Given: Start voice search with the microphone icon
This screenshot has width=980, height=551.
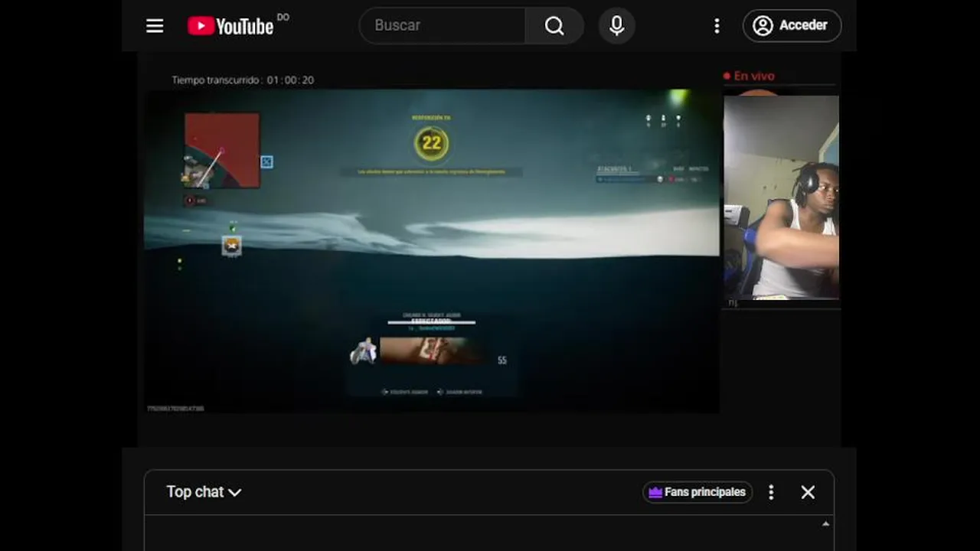Looking at the screenshot, I should point(616,26).
